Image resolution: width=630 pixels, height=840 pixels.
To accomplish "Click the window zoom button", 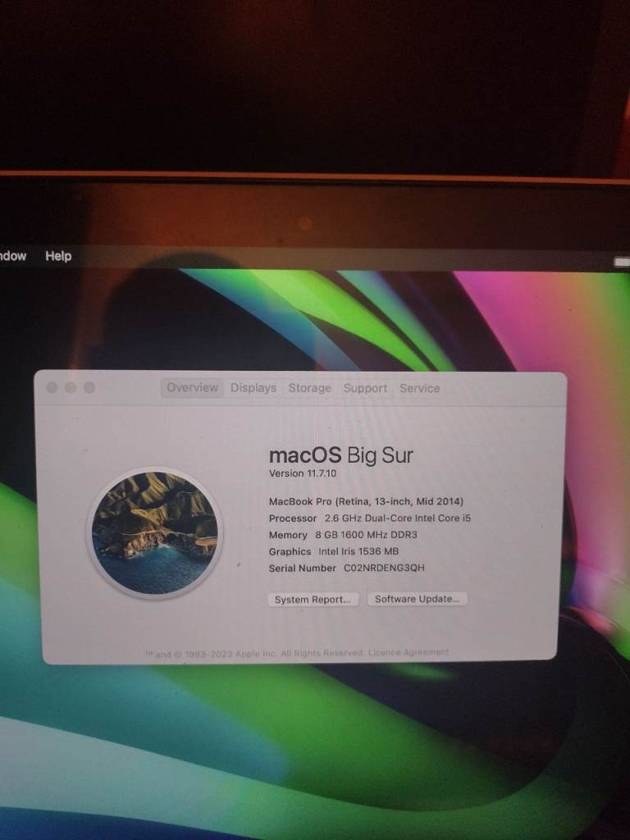I will tap(89, 387).
